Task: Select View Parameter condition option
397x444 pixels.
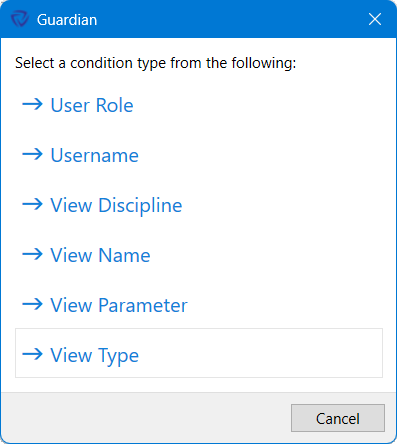Action: click(x=199, y=305)
